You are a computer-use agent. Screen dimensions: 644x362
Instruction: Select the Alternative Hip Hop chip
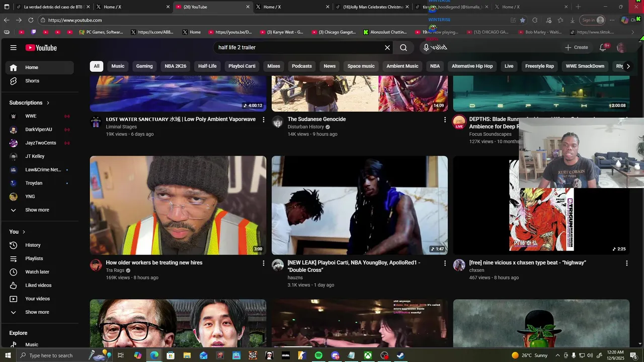472,66
